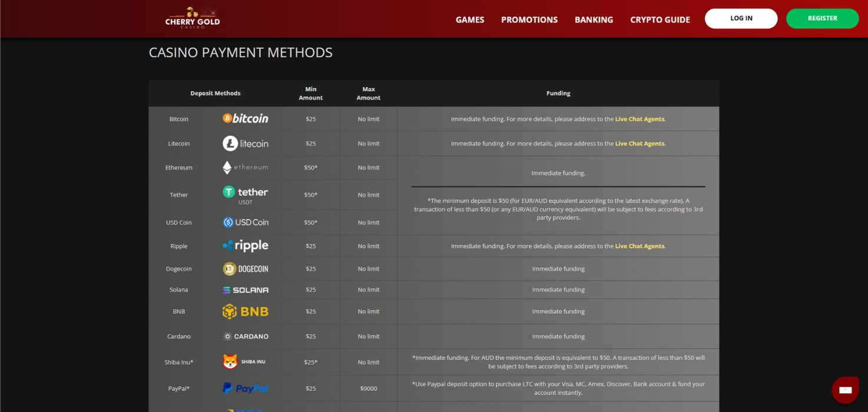
Task: Click the PayPal LTC purchase note
Action: pos(558,388)
